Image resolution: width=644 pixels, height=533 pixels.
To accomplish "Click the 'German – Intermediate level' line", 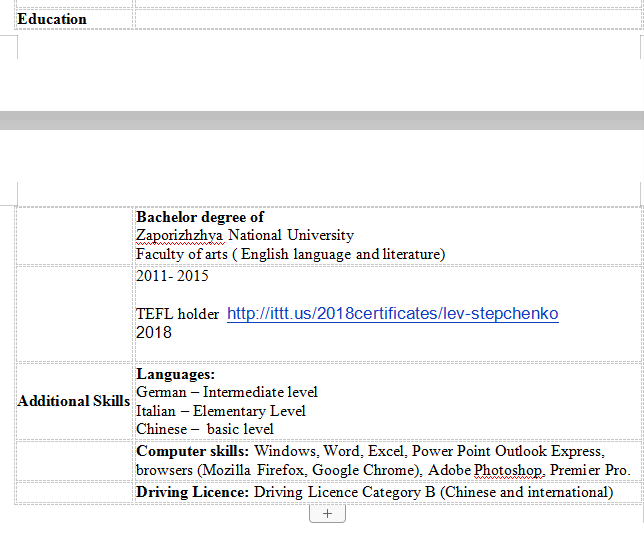I will coord(227,392).
